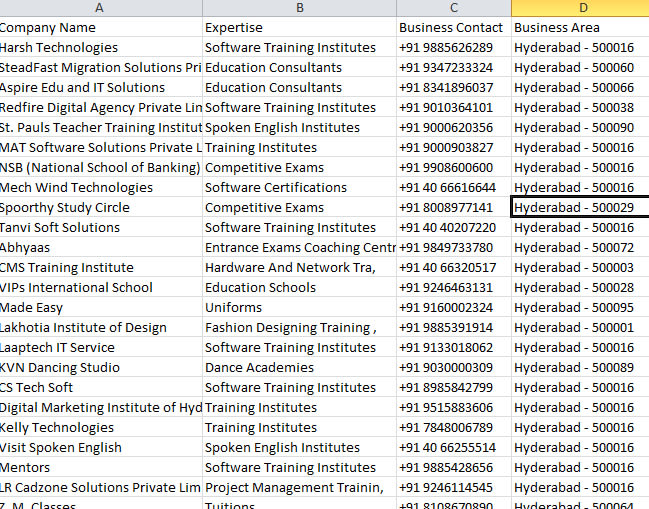Click the 'Hyderabad - 500003' cell

(x=580, y=267)
